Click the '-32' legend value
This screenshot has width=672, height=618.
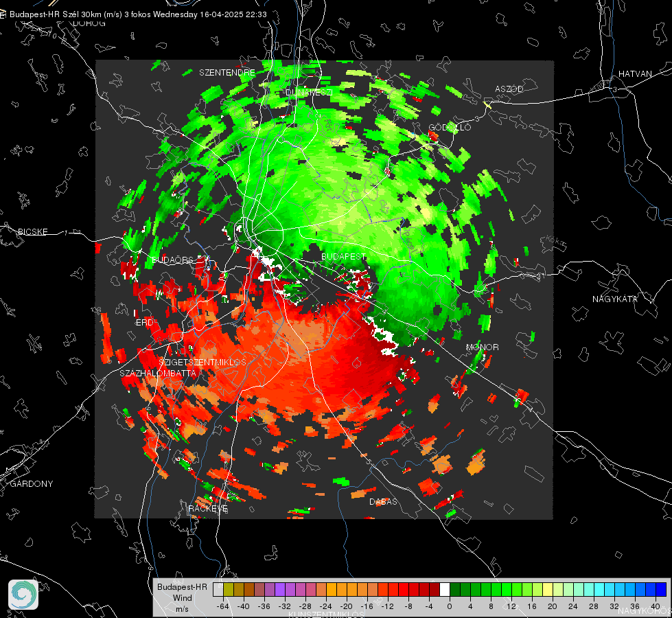(285, 606)
